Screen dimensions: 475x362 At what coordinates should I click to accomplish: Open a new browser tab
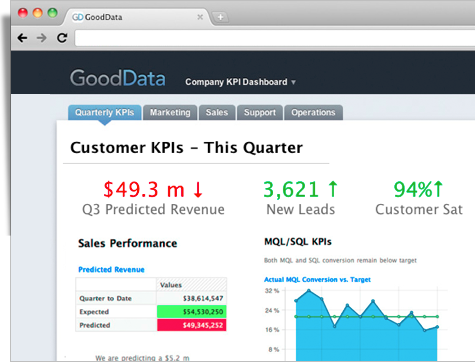coord(220,17)
